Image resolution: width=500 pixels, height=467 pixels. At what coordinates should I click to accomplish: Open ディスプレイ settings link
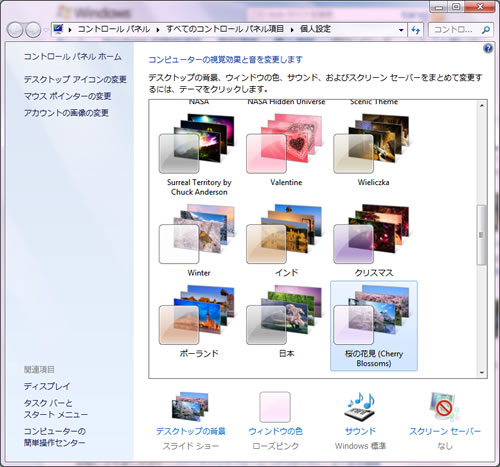(x=47, y=386)
